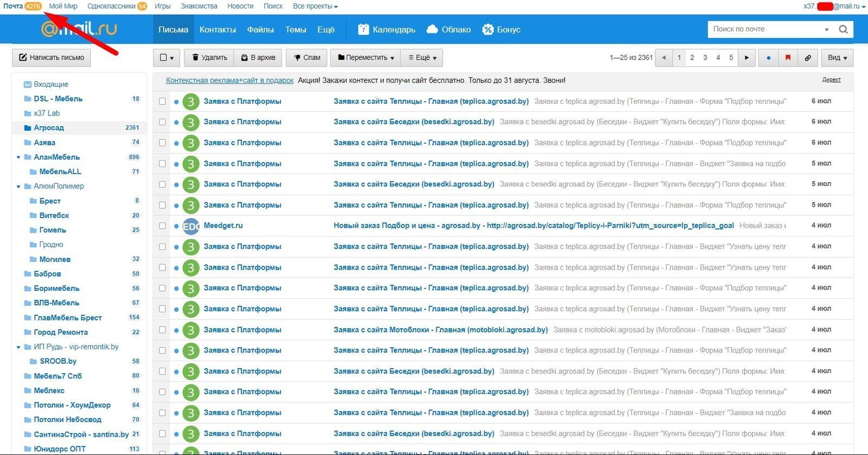Click the Inbox (Входящие) envelope icon
Image resolution: width=868 pixels, height=455 pixels.
tap(27, 85)
